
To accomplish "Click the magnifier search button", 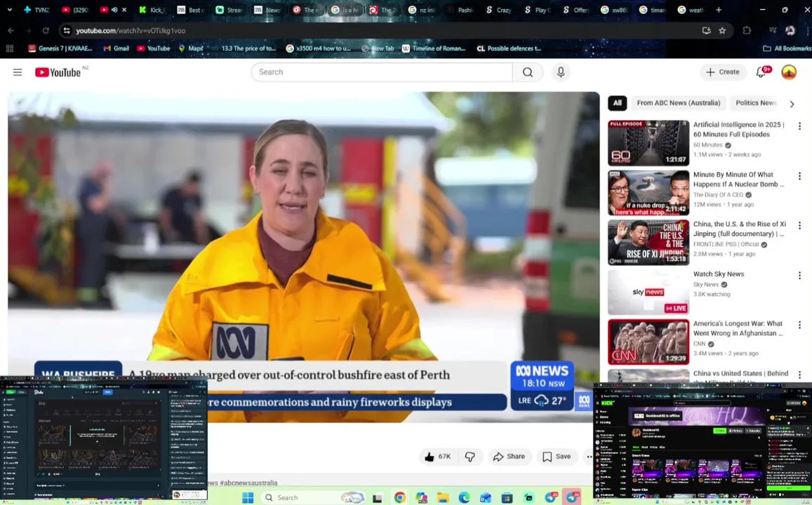I will [528, 72].
